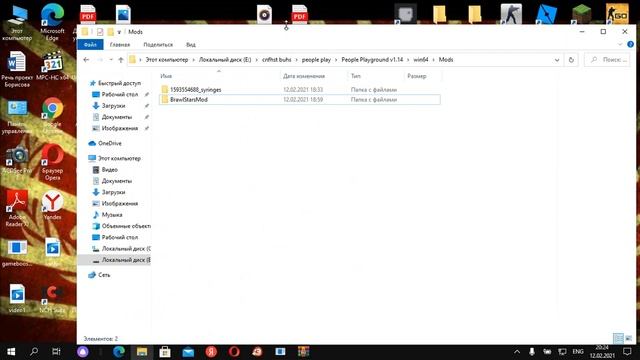
Task: Open recent locations dropdown arrow
Action: click(111, 60)
